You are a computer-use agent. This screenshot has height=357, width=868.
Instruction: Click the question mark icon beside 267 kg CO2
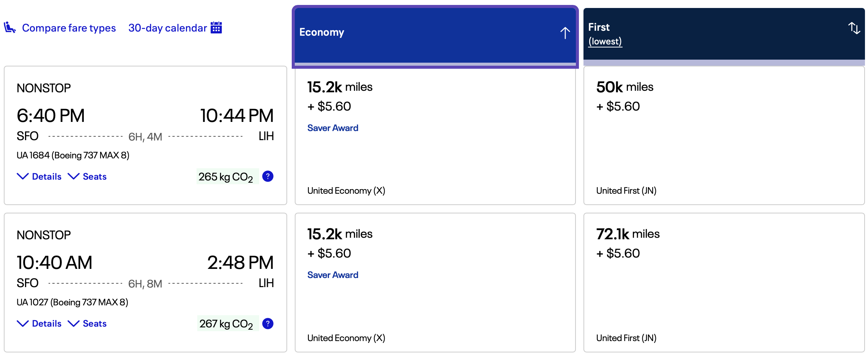(267, 323)
